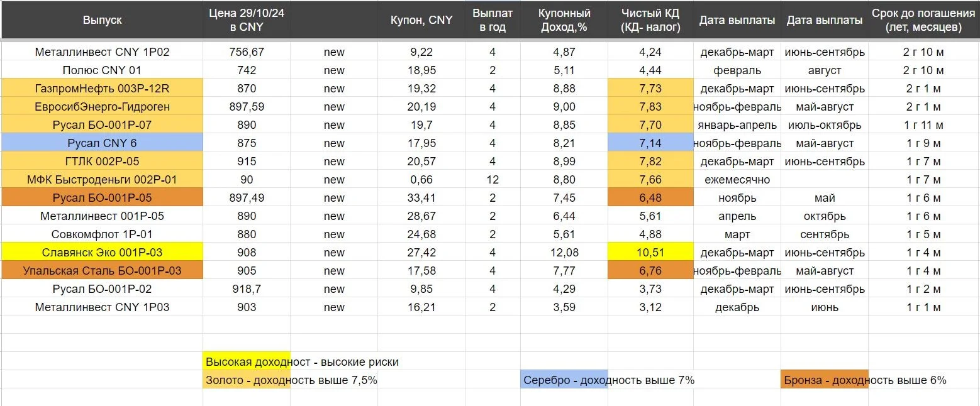Click the 'Выплат в год' column header
This screenshot has height=406, width=980.
pyautogui.click(x=493, y=20)
